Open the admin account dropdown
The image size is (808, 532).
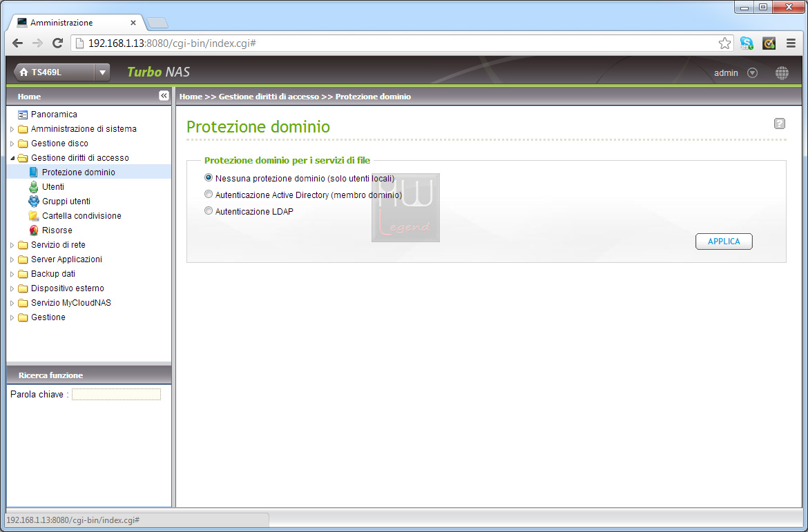(x=752, y=73)
